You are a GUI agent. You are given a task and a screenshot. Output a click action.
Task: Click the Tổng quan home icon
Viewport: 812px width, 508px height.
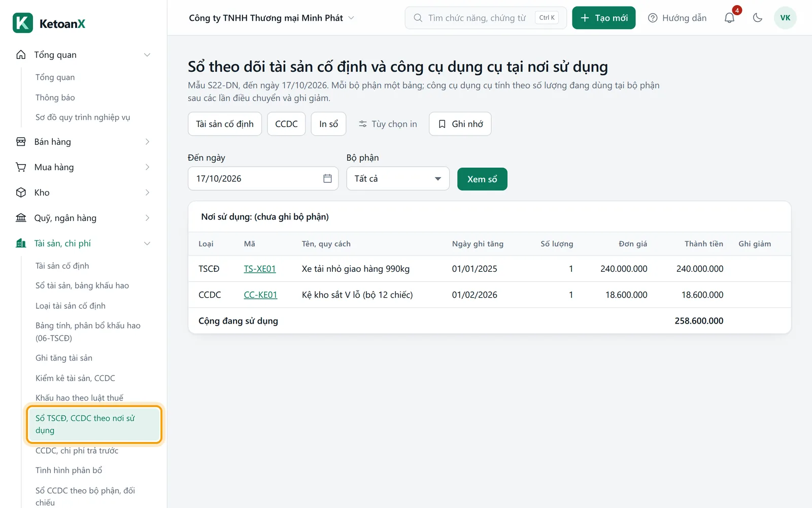pyautogui.click(x=21, y=54)
